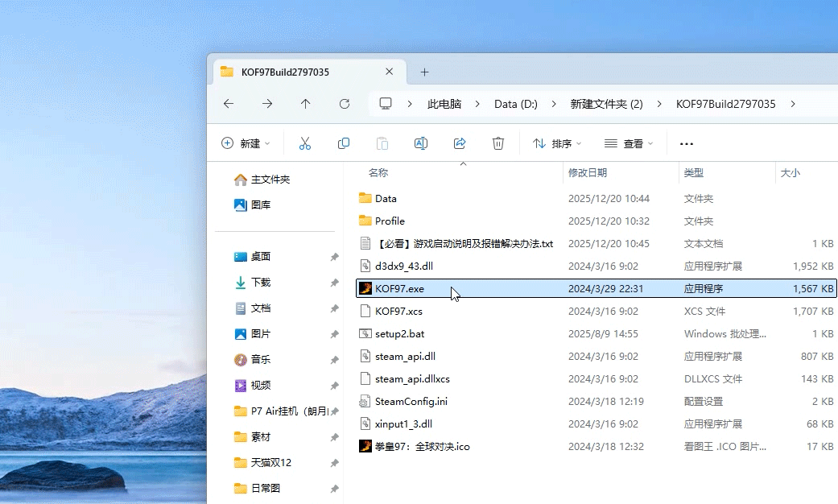The width and height of the screenshot is (838, 504).
Task: Click the Copy icon in toolbar
Action: 344,143
